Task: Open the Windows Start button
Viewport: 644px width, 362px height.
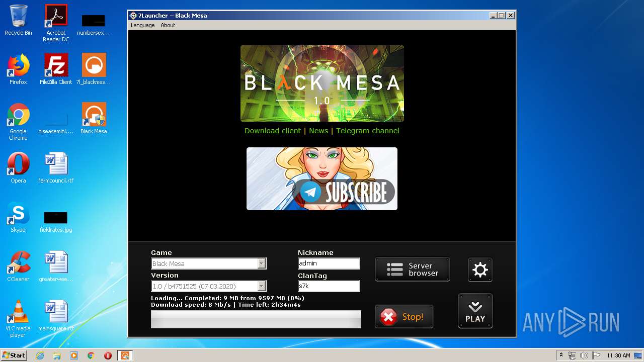Action: coord(14,355)
